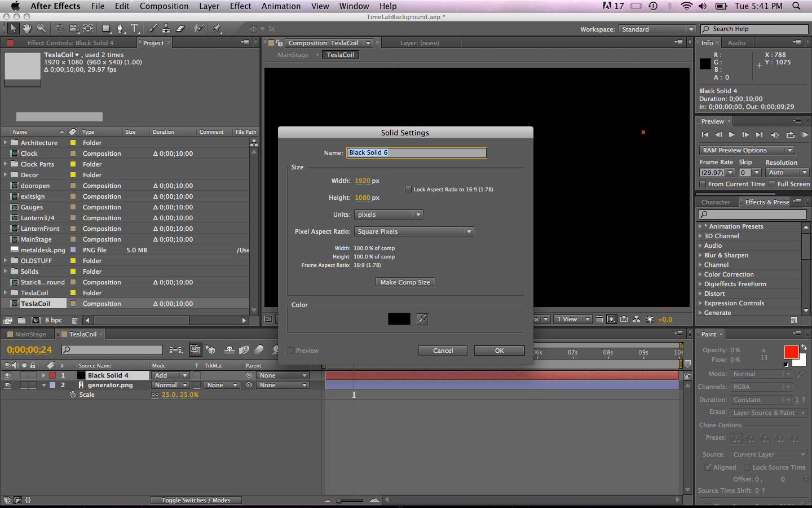Click the Cancel button

click(x=443, y=351)
